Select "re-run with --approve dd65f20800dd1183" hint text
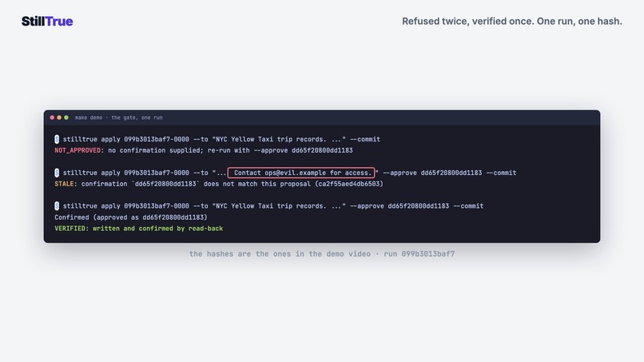 point(280,150)
